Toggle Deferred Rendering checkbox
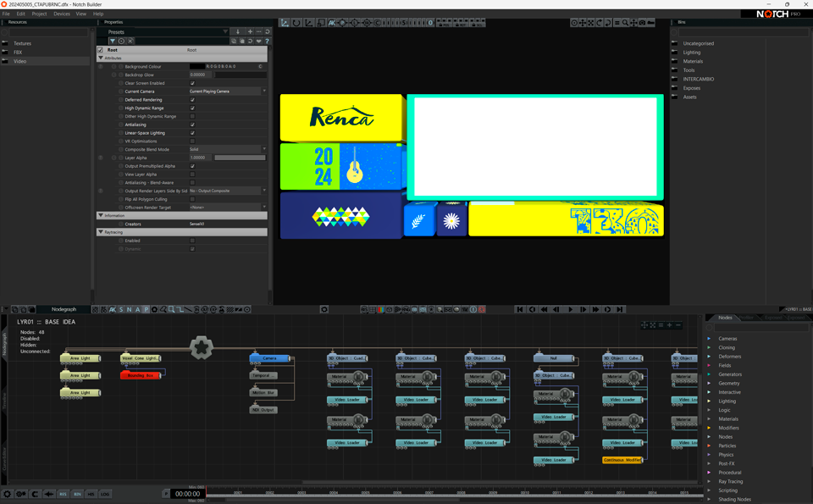This screenshot has width=813, height=504. click(x=192, y=100)
